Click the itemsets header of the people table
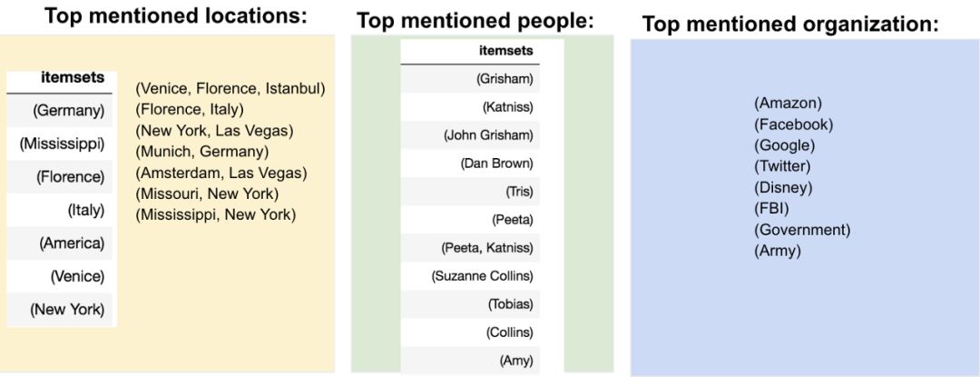Image resolution: width=980 pixels, height=377 pixels. coord(505,51)
